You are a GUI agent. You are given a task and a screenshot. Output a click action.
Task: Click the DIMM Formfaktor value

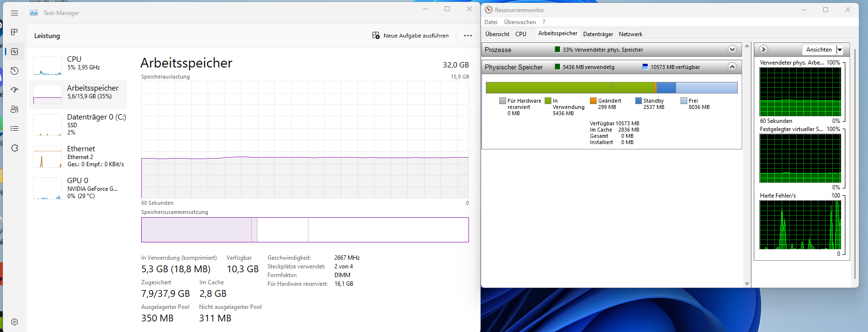pos(342,275)
